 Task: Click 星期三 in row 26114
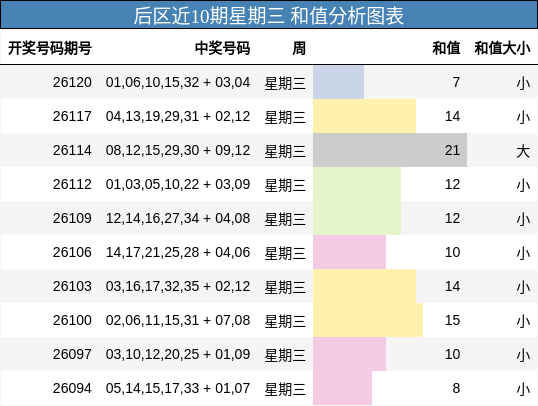click(x=285, y=151)
